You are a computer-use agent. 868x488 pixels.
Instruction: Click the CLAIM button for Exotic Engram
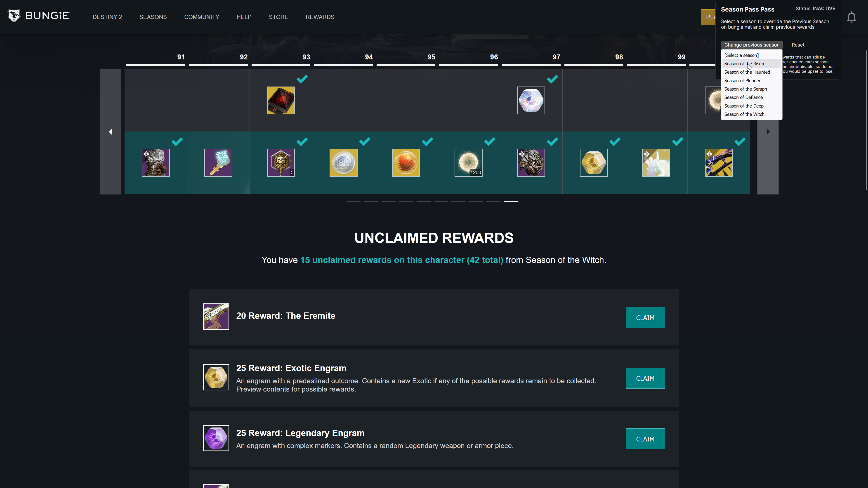(645, 378)
